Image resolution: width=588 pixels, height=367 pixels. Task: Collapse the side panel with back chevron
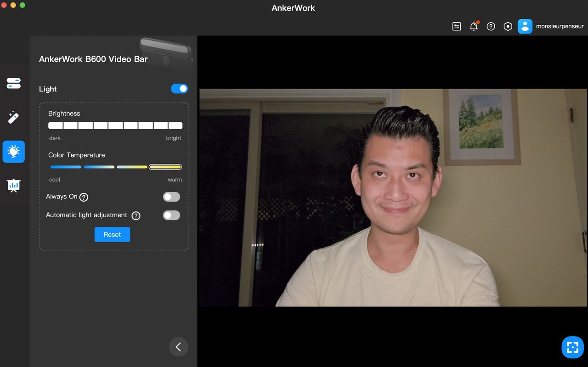(x=179, y=347)
